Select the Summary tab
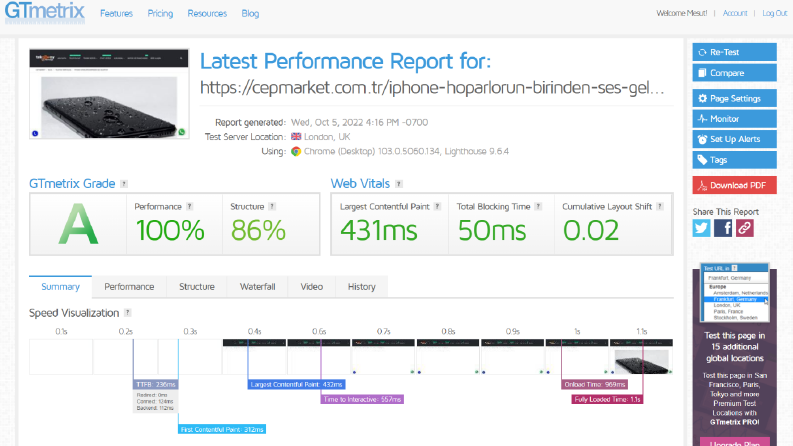793x446 pixels. pos(60,287)
